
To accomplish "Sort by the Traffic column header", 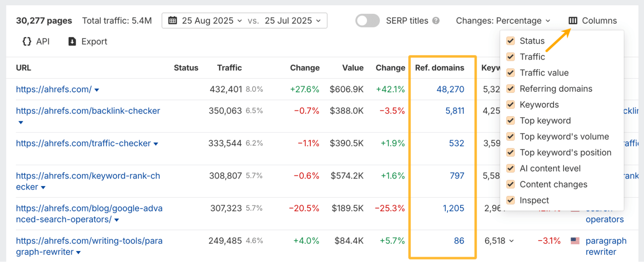I will [229, 68].
